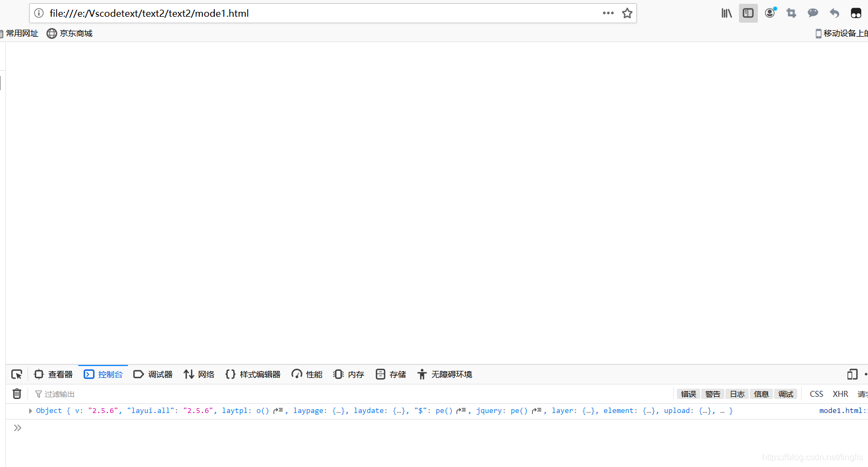Switch to 查看器 inspector tab
868x467 pixels.
[53, 374]
